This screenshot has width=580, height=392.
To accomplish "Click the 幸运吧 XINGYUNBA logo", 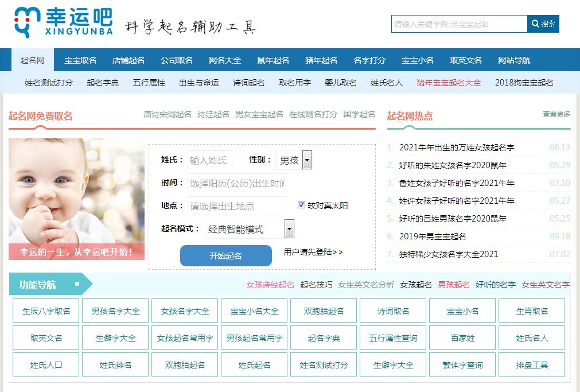I will pos(63,23).
